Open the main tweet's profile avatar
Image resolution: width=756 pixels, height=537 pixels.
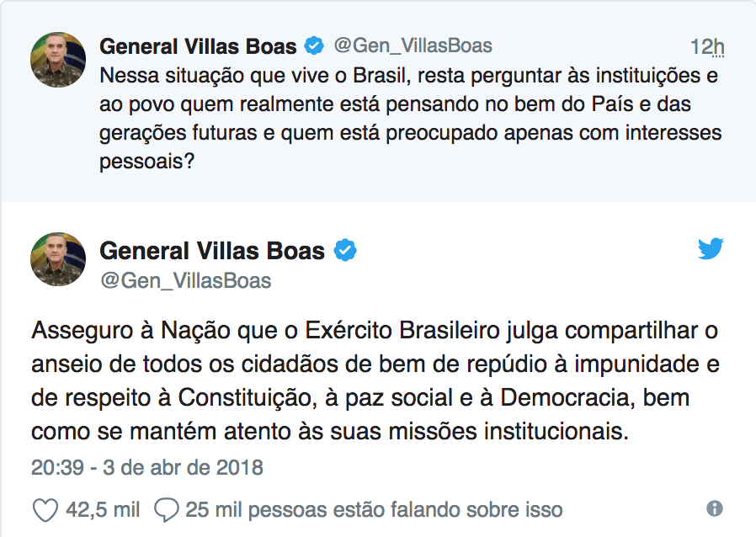pyautogui.click(x=58, y=259)
